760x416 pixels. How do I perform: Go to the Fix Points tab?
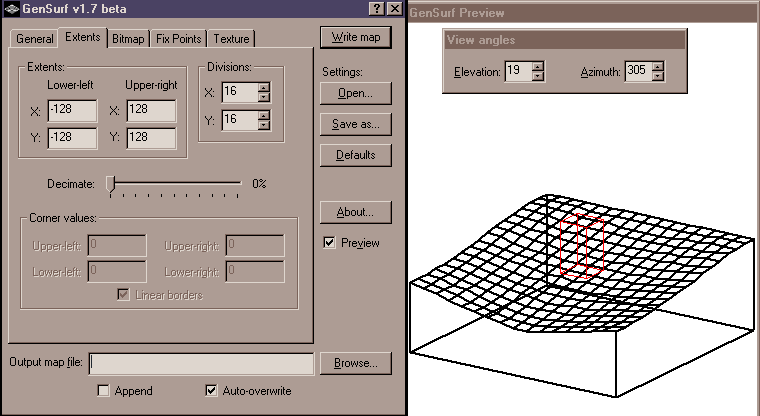coord(178,39)
